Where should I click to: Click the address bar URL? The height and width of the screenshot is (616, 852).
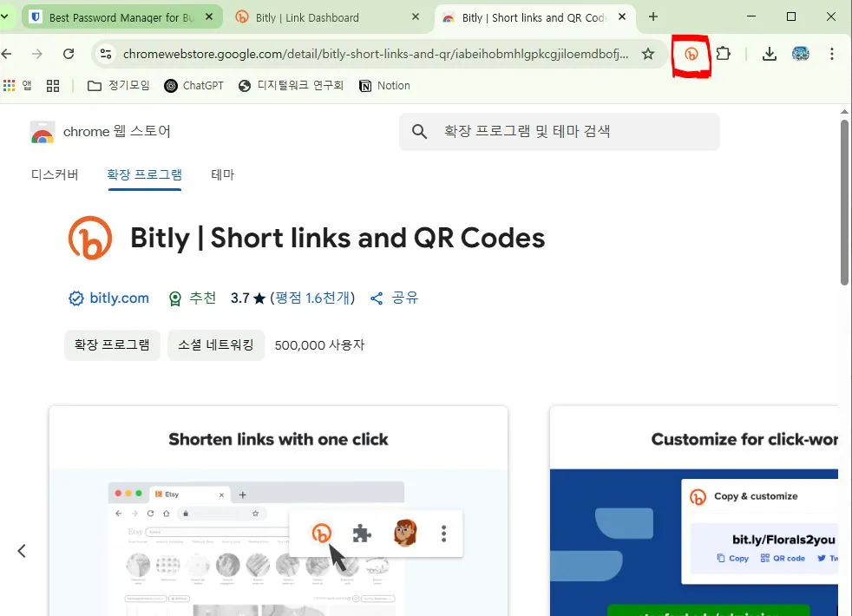tap(376, 54)
